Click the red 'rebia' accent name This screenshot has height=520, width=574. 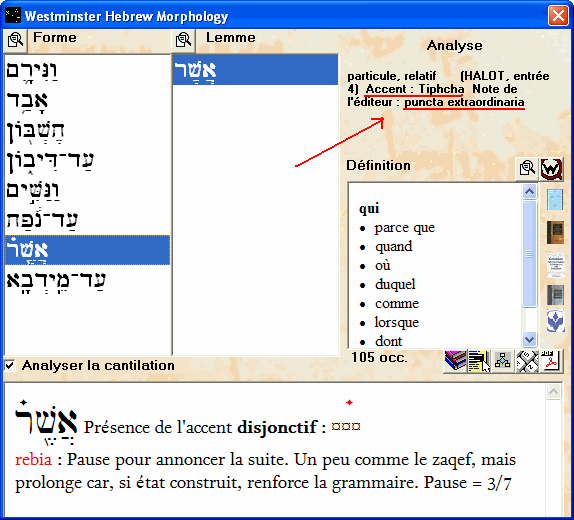33,460
